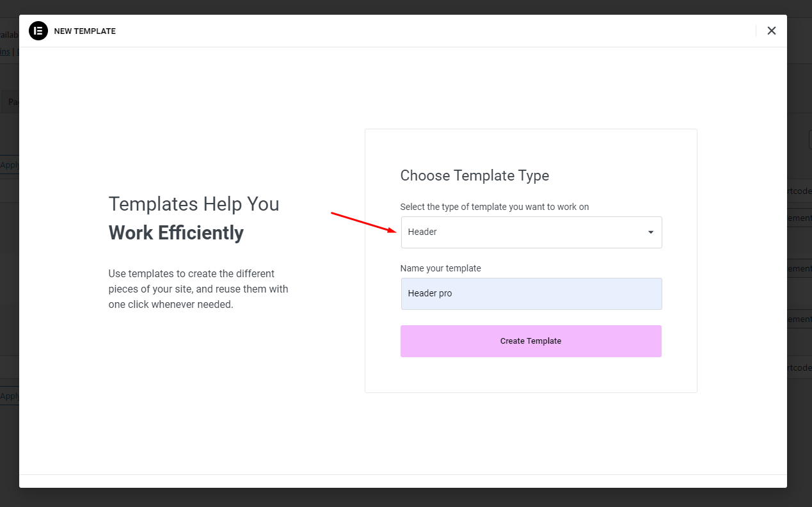This screenshot has height=507, width=812.
Task: Click the bottom shortcode field at the right edge
Action: click(799, 367)
